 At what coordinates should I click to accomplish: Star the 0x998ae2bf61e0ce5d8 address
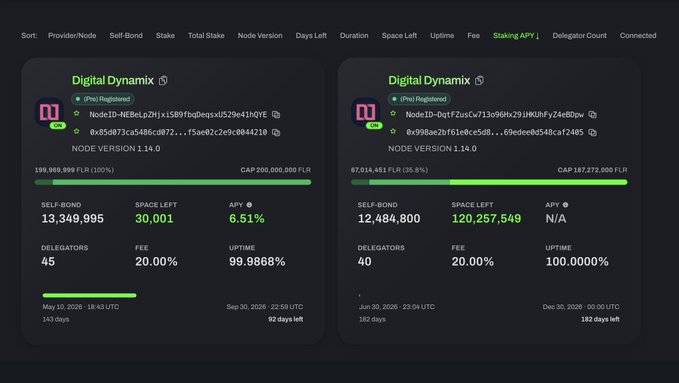tap(393, 131)
